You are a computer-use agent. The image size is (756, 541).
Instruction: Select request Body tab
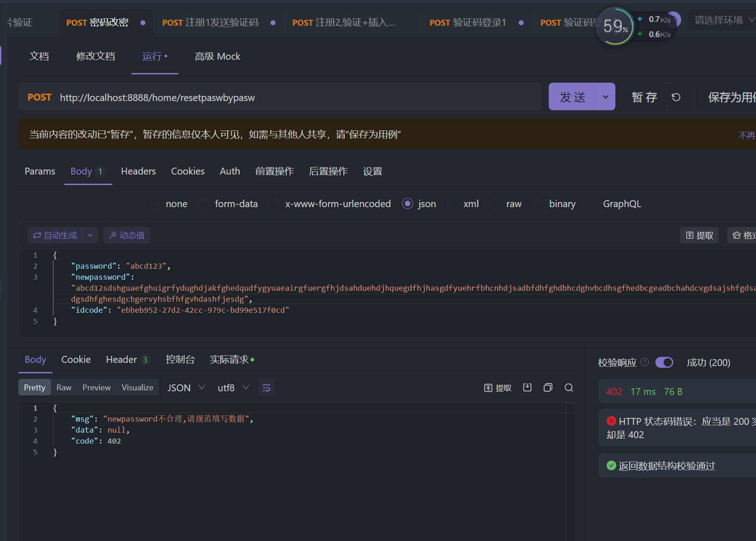[x=88, y=171]
